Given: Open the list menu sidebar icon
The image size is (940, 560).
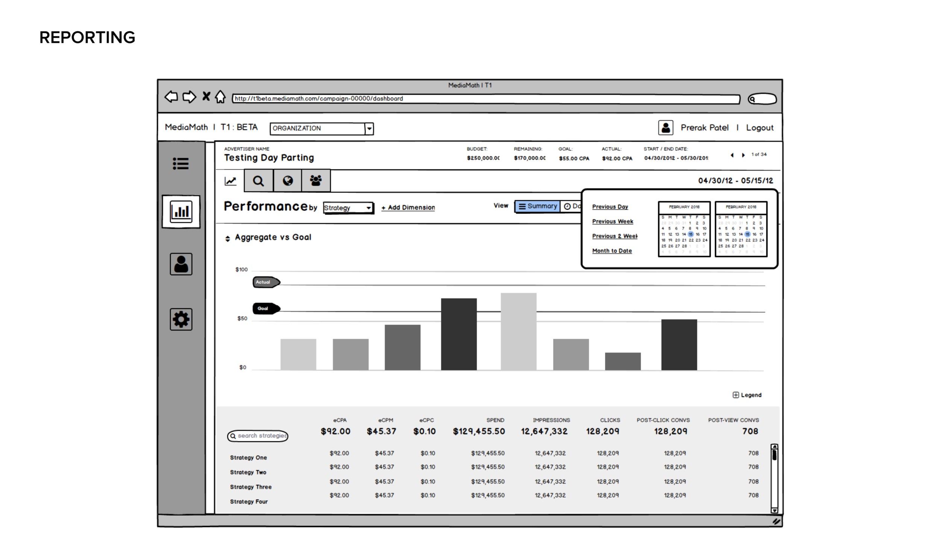Looking at the screenshot, I should point(180,164).
